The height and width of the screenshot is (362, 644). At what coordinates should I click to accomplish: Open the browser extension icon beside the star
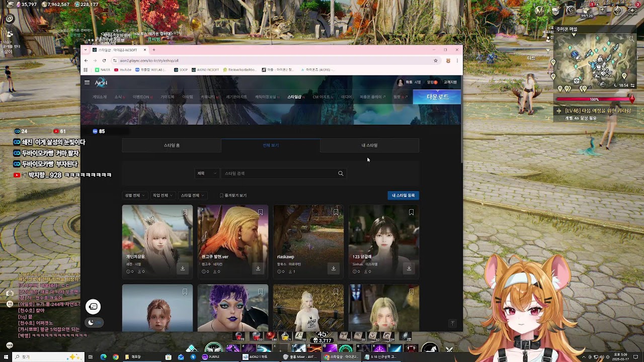click(x=448, y=60)
